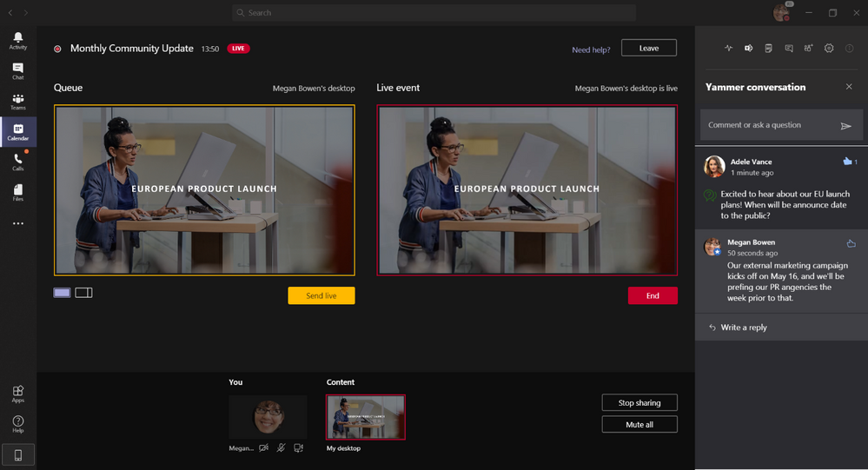
Task: Click the Monthly Community Update title
Action: tap(132, 48)
